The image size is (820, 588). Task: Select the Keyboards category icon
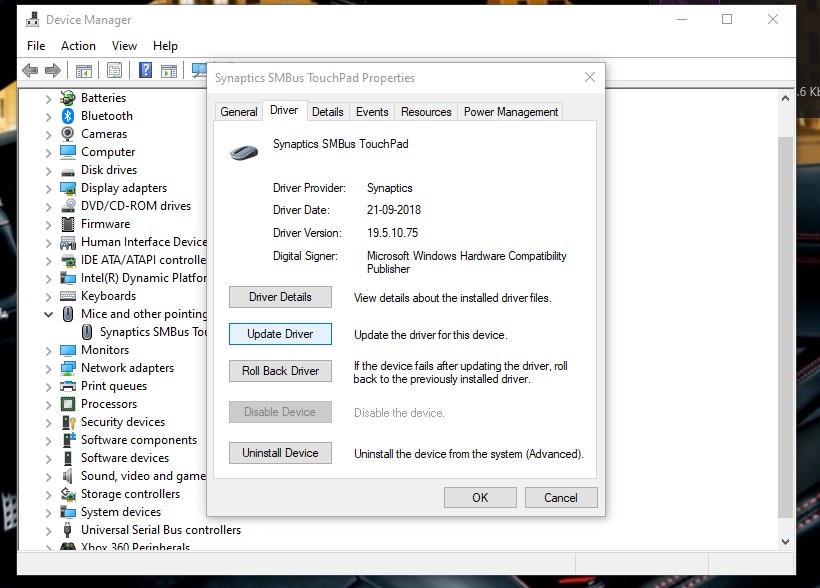(x=68, y=296)
